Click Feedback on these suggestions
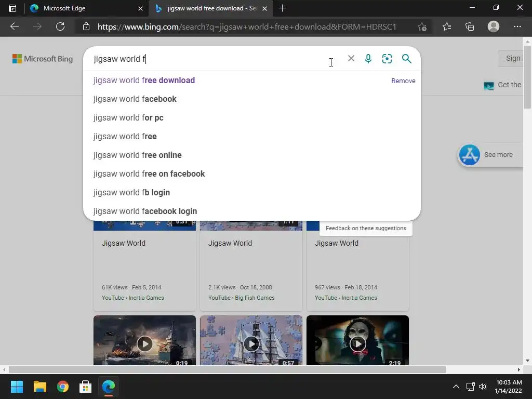Image resolution: width=532 pixels, height=399 pixels. [366, 228]
